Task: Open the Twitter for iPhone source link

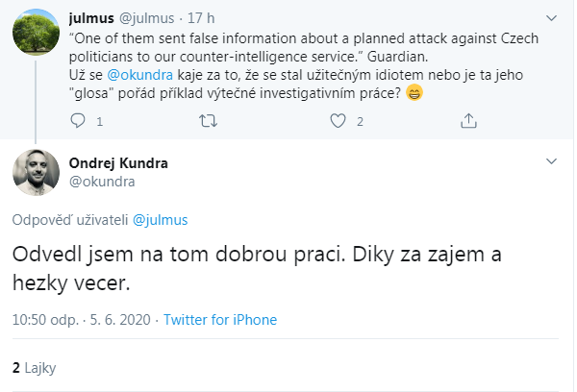Action: [x=220, y=320]
